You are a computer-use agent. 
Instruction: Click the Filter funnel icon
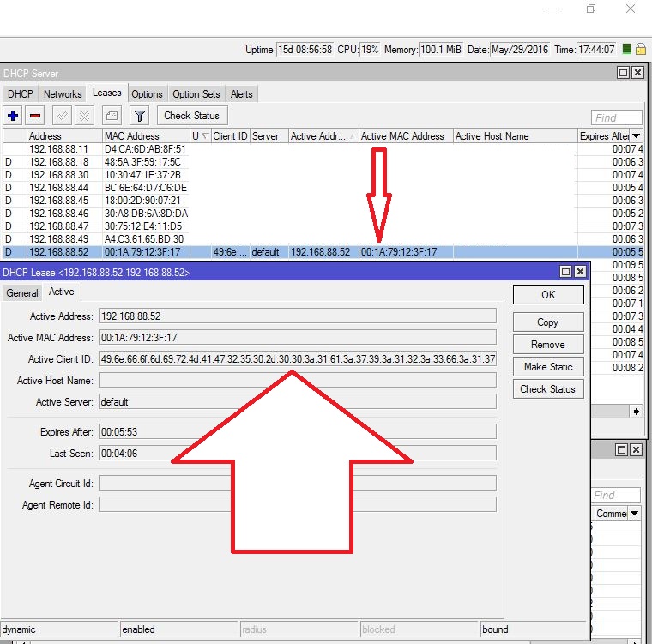coord(140,116)
